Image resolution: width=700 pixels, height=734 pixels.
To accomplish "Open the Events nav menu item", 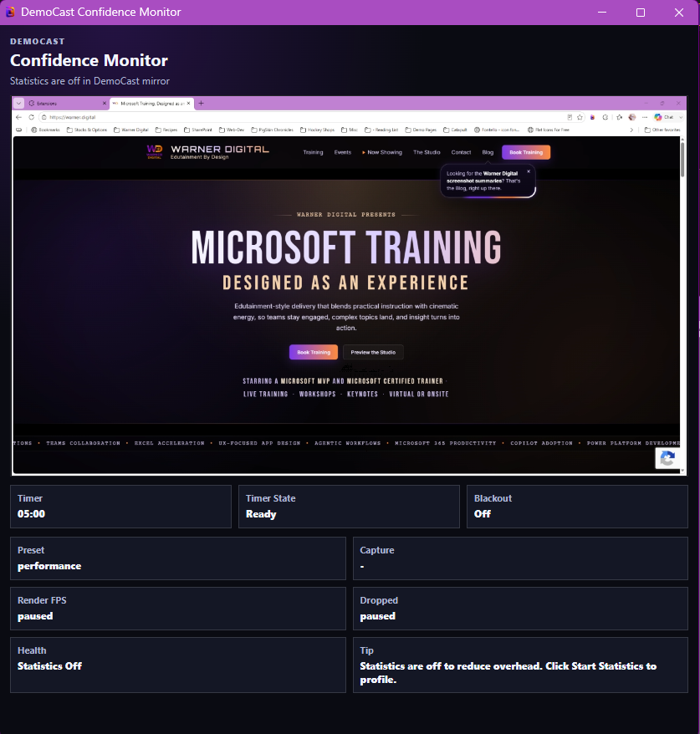I will click(343, 152).
